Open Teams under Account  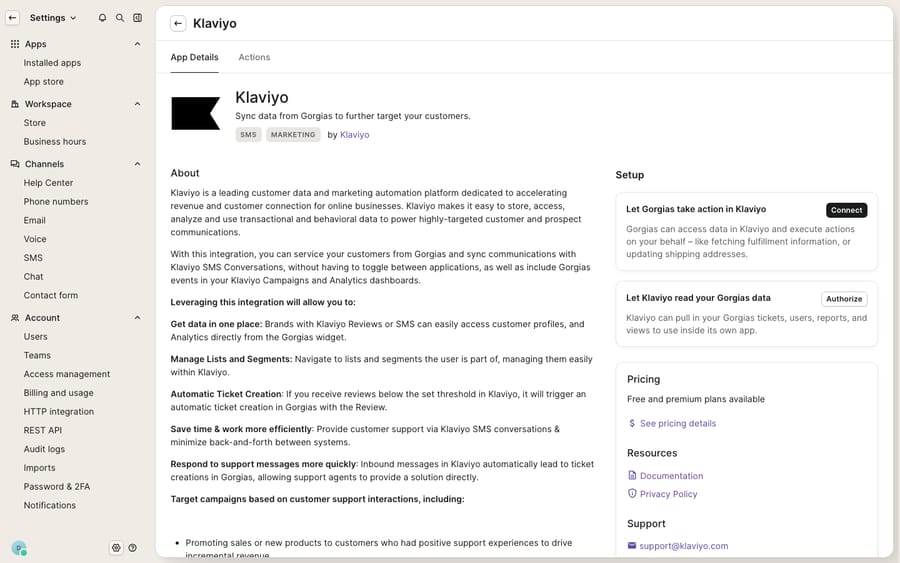(37, 355)
